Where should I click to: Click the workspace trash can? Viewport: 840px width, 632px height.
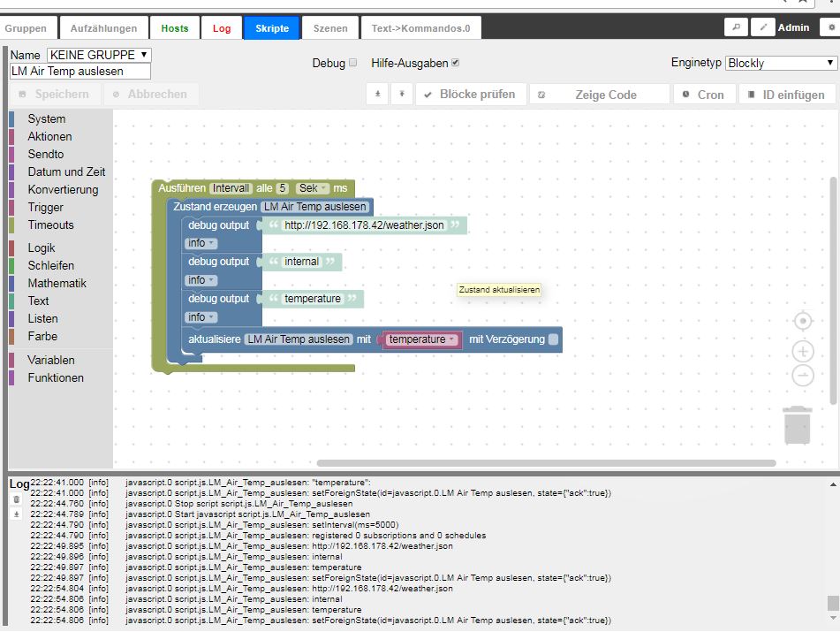point(798,425)
